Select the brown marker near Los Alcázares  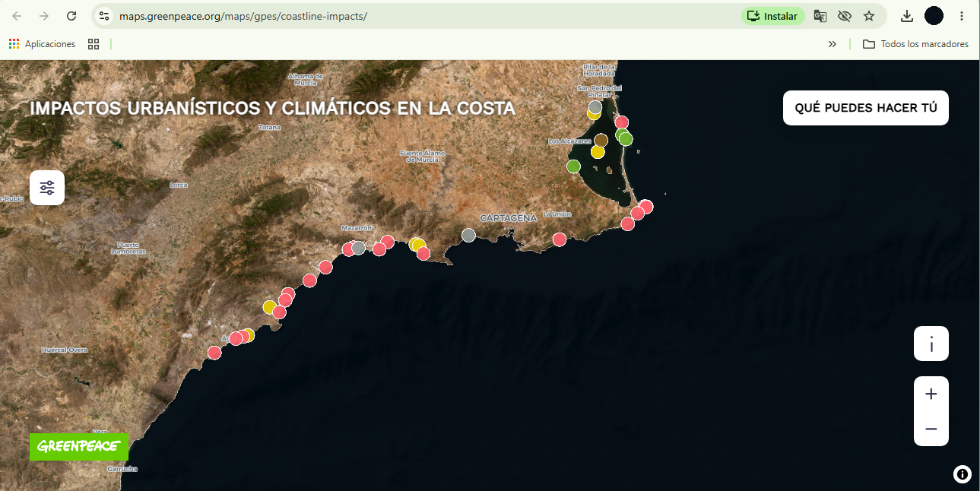[x=601, y=140]
